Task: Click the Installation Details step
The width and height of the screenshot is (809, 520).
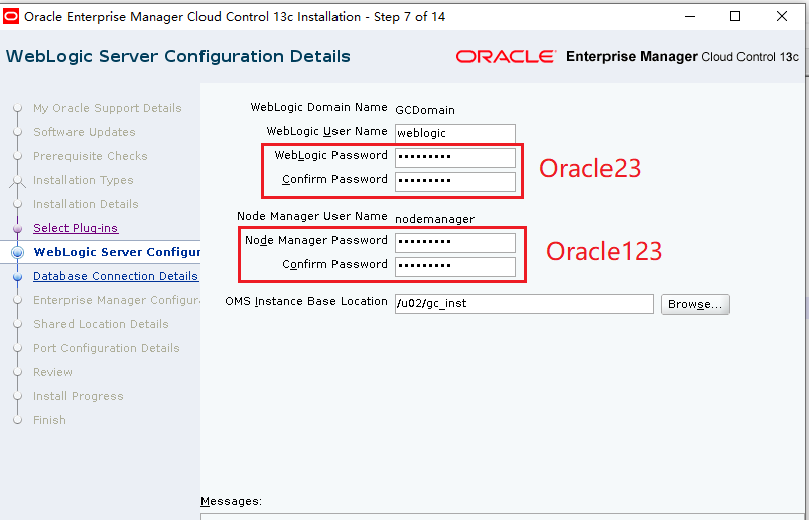Action: (x=86, y=204)
